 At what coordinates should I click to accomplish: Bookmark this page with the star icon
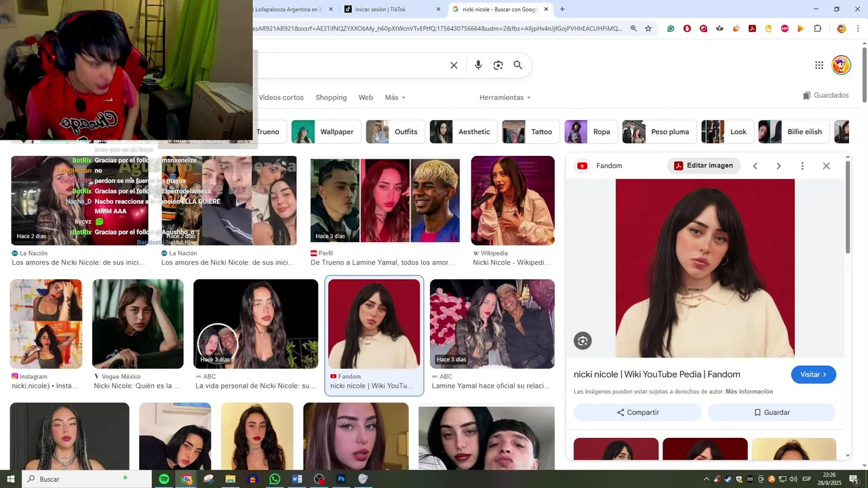648,28
